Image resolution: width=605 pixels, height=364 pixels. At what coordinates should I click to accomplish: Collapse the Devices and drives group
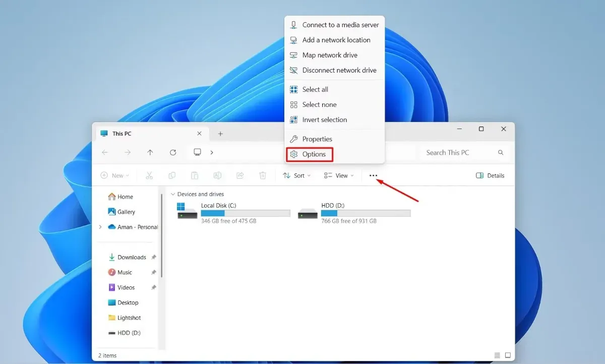[173, 194]
